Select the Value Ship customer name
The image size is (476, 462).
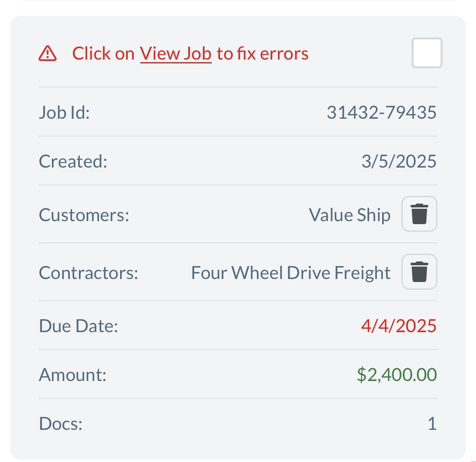(x=349, y=215)
